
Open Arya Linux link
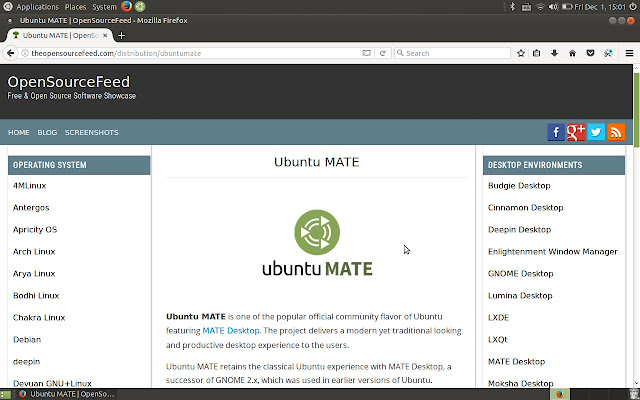(34, 274)
